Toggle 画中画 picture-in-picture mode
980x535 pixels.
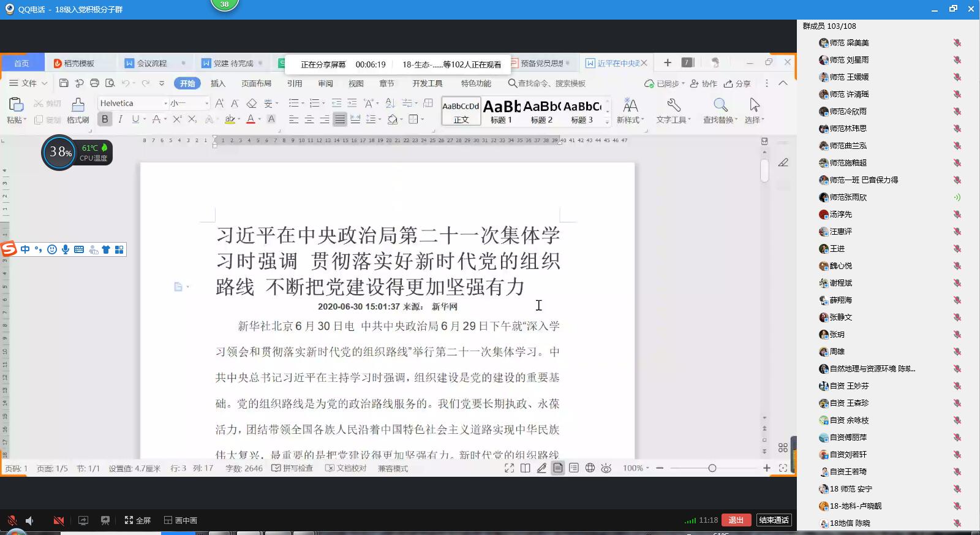181,520
